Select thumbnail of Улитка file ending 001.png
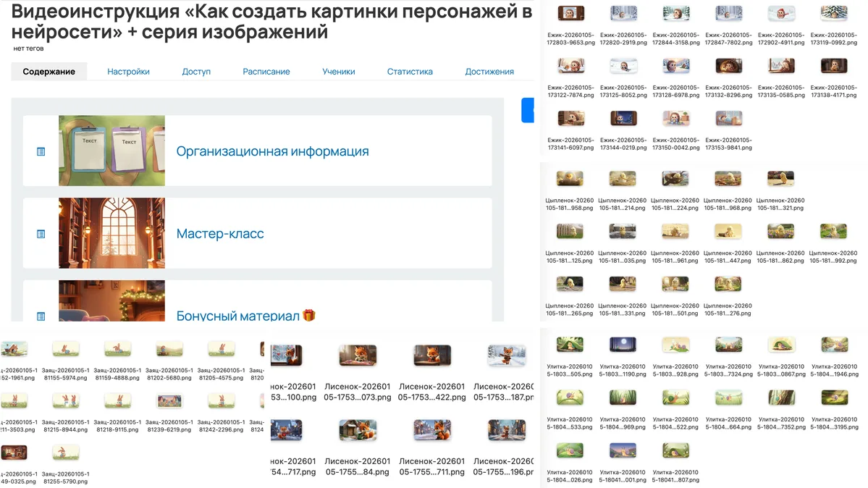868x488 pixels. point(623,450)
